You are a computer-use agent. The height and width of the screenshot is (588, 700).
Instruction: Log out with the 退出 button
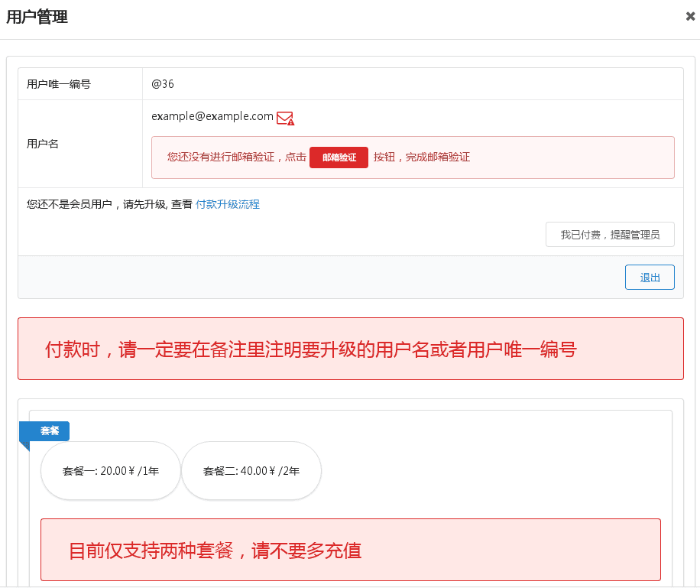(650, 278)
